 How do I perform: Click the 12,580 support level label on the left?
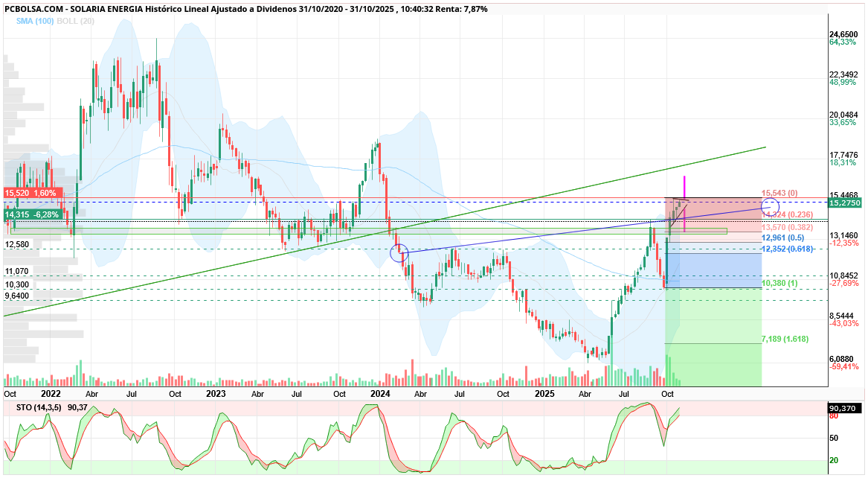pos(18,244)
